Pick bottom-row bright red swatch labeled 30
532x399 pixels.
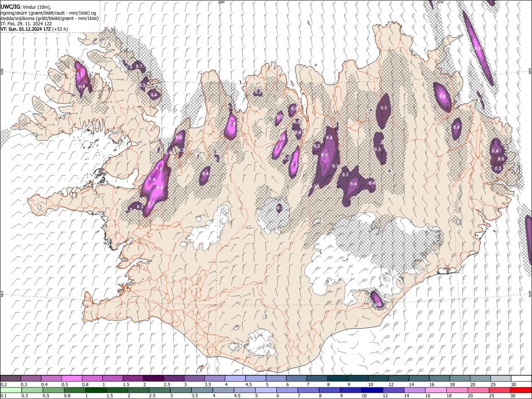520,390
